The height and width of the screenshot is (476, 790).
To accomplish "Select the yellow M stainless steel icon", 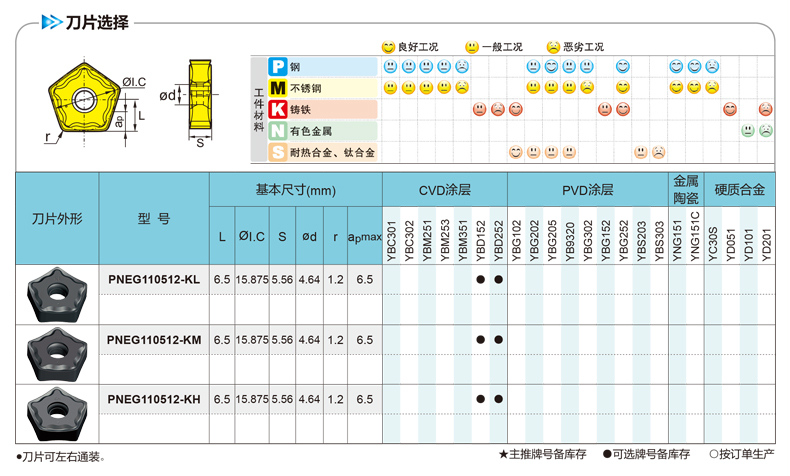I will coord(278,88).
